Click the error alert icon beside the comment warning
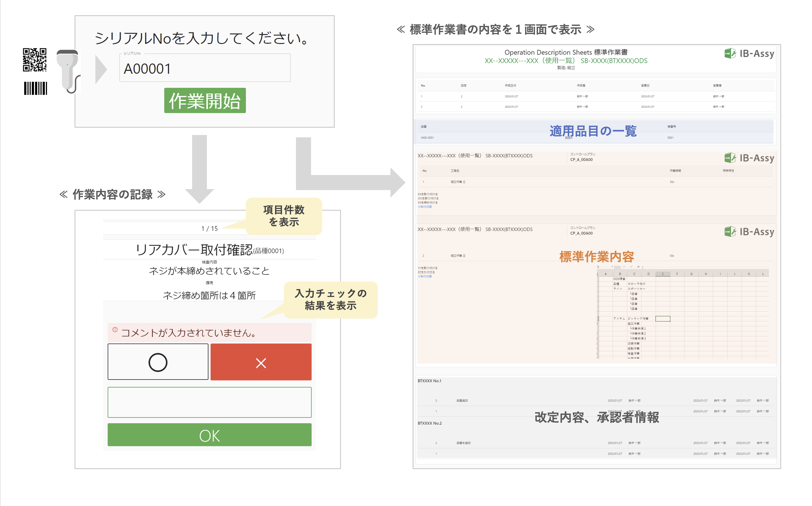Viewport: 812px width, 506px height. pos(115,330)
